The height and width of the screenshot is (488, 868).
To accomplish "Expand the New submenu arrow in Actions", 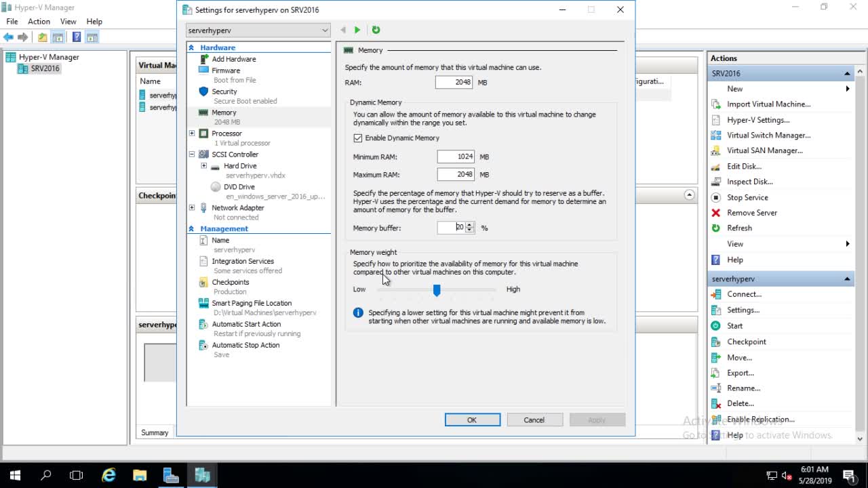I will pyautogui.click(x=848, y=89).
